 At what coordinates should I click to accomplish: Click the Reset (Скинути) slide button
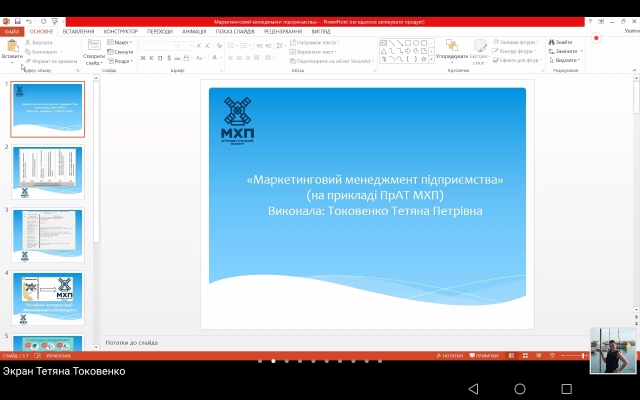122,52
